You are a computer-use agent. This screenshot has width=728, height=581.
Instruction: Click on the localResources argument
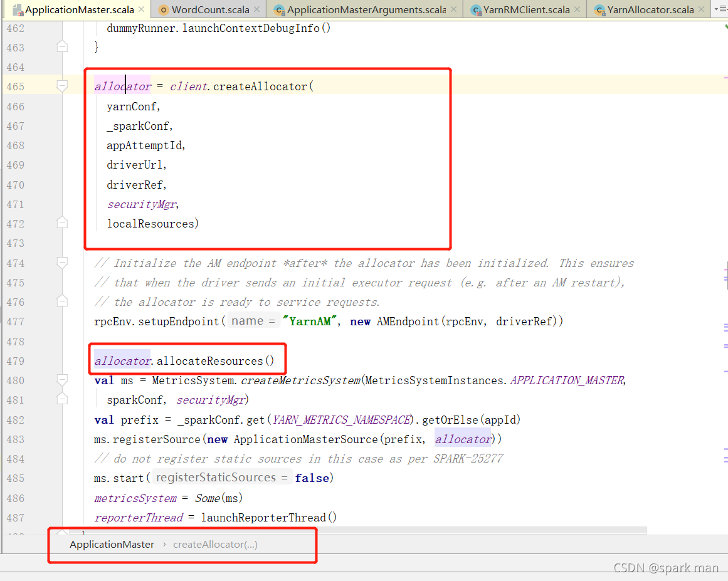tap(150, 224)
